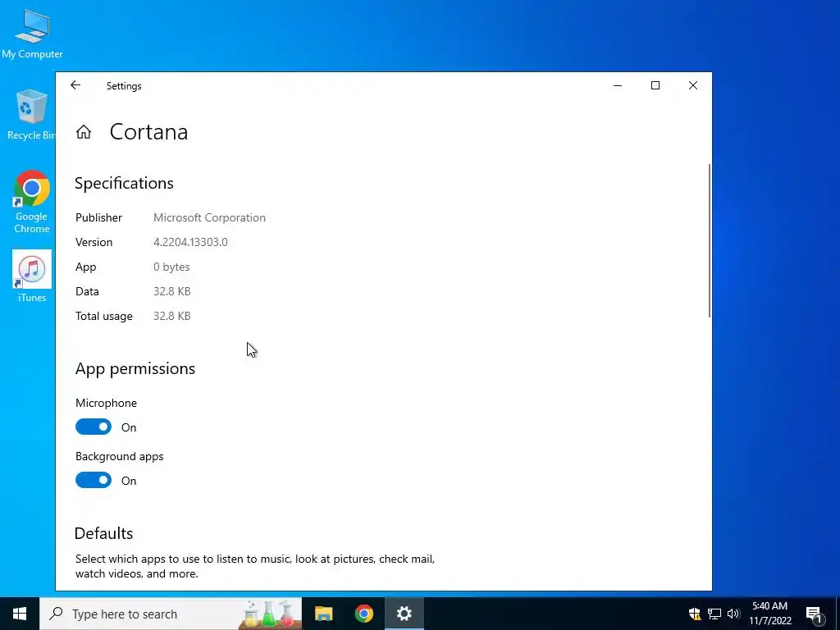This screenshot has width=840, height=630.
Task: Click version value 4.2204.13303.0
Action: (x=190, y=242)
